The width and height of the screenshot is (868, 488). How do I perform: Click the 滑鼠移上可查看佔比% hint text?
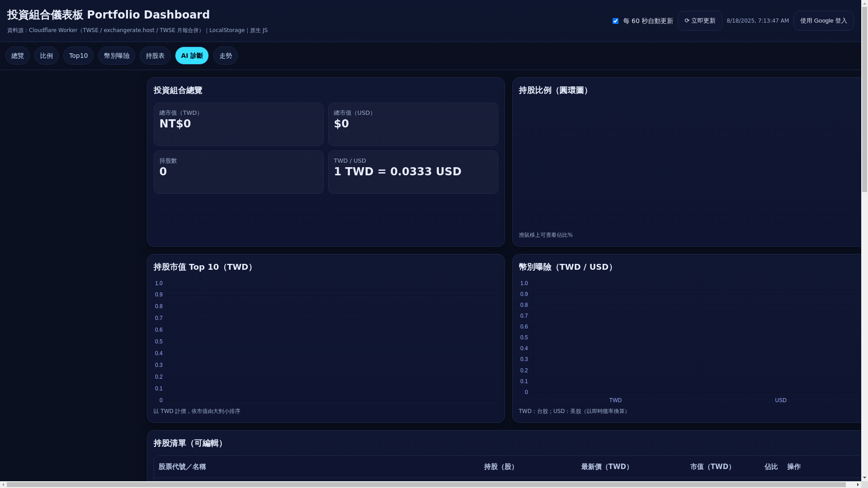click(x=546, y=235)
